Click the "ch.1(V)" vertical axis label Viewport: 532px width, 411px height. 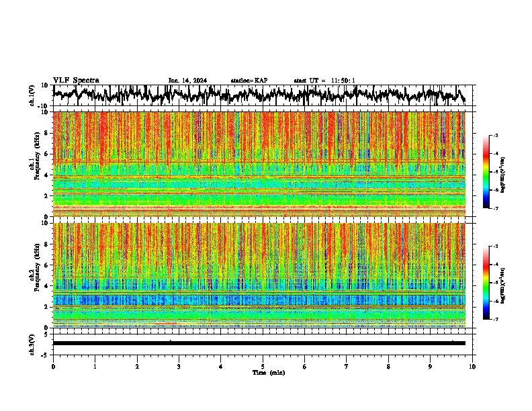(x=32, y=95)
